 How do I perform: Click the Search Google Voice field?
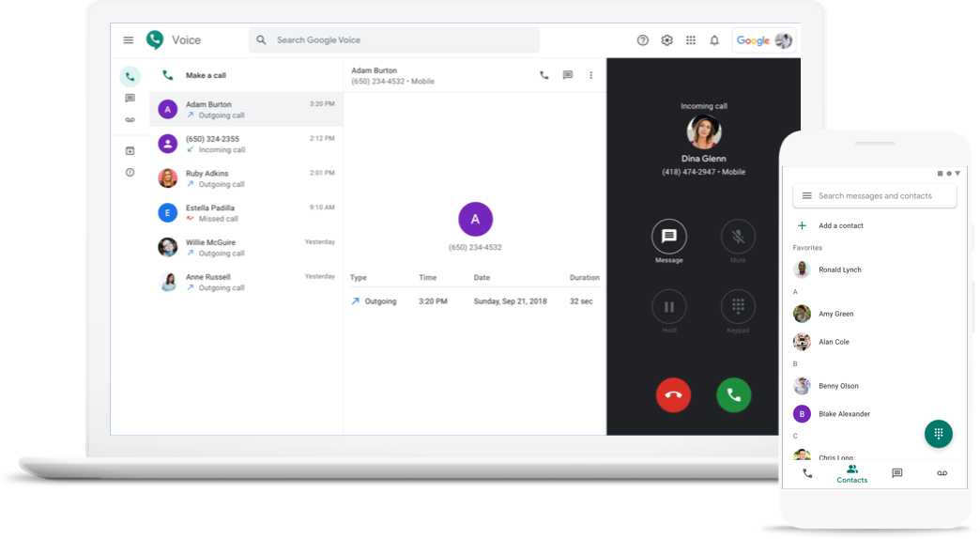click(x=394, y=40)
